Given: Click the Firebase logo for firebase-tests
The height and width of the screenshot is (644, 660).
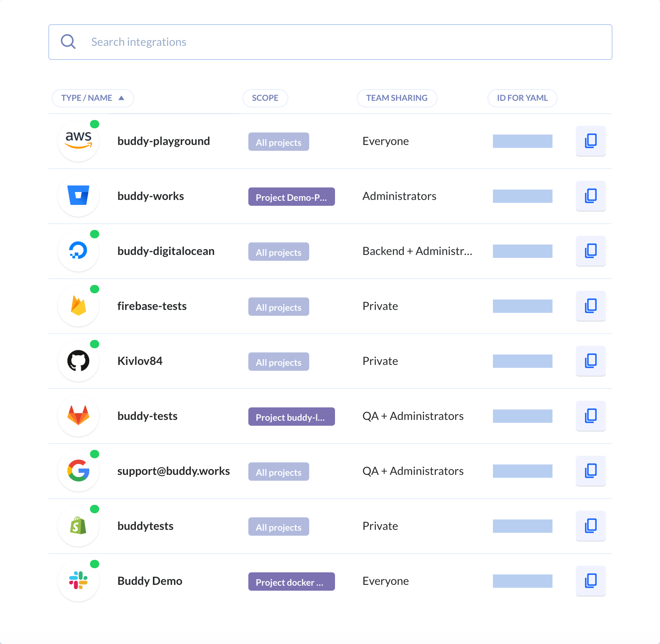Looking at the screenshot, I should tap(78, 306).
